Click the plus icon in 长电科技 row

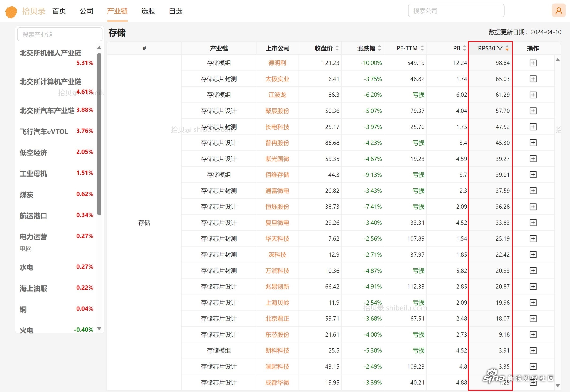coord(533,127)
